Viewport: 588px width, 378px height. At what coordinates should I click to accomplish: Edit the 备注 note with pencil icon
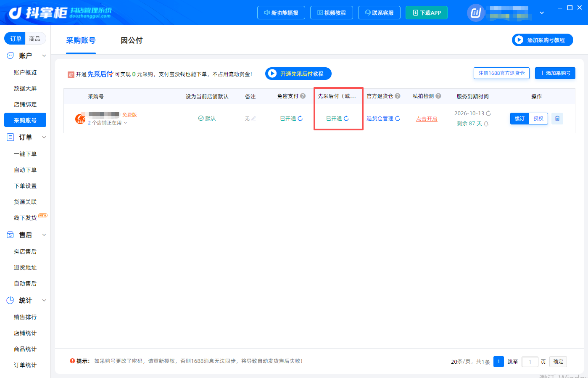click(x=253, y=119)
